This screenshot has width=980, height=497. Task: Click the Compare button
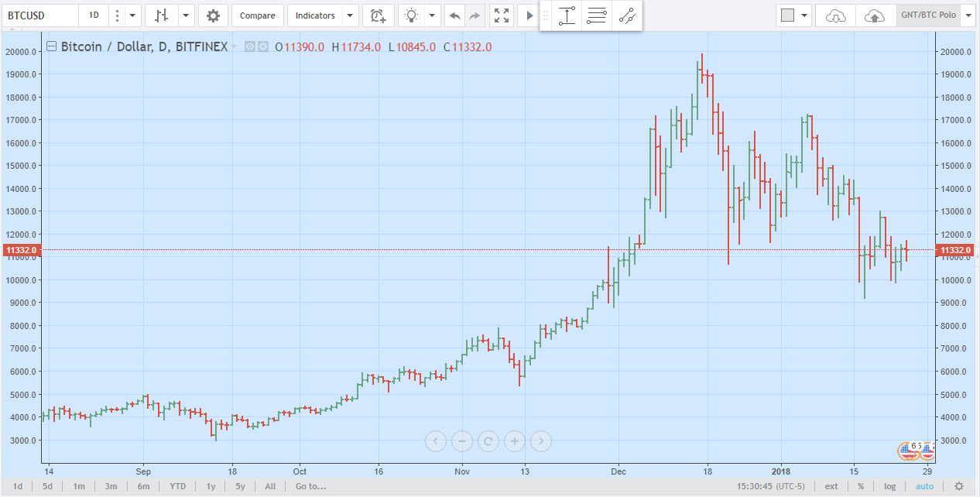[x=257, y=15]
